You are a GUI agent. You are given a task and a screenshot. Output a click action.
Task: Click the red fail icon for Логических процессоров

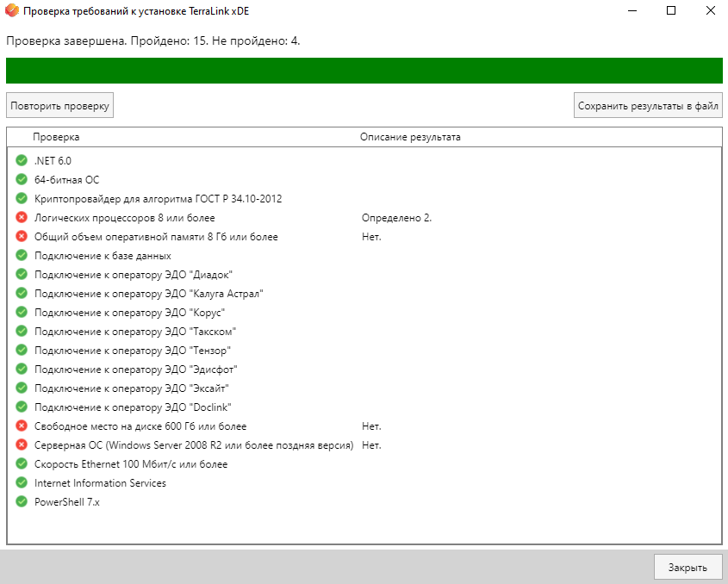(22, 217)
